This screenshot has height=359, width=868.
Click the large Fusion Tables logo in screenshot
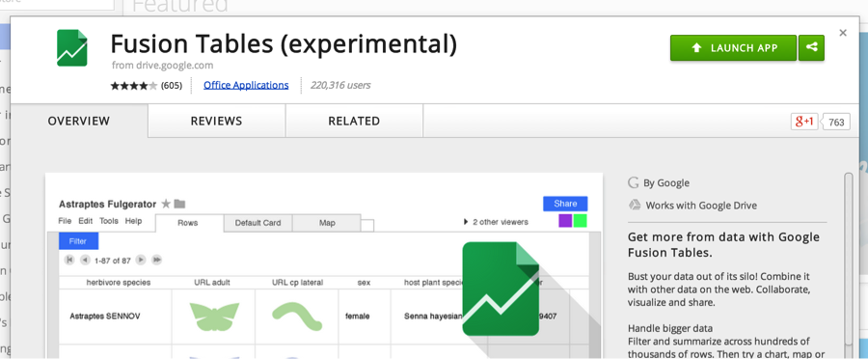point(501,289)
